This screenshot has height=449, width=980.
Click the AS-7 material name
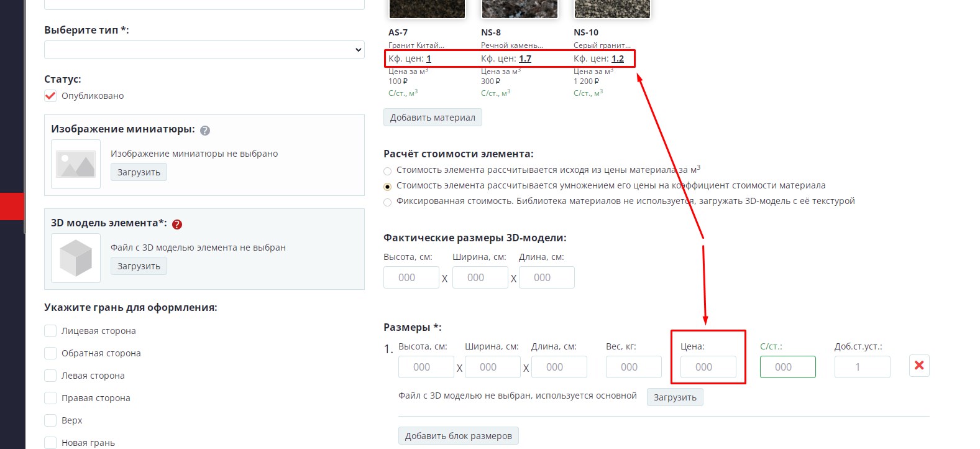tap(398, 32)
